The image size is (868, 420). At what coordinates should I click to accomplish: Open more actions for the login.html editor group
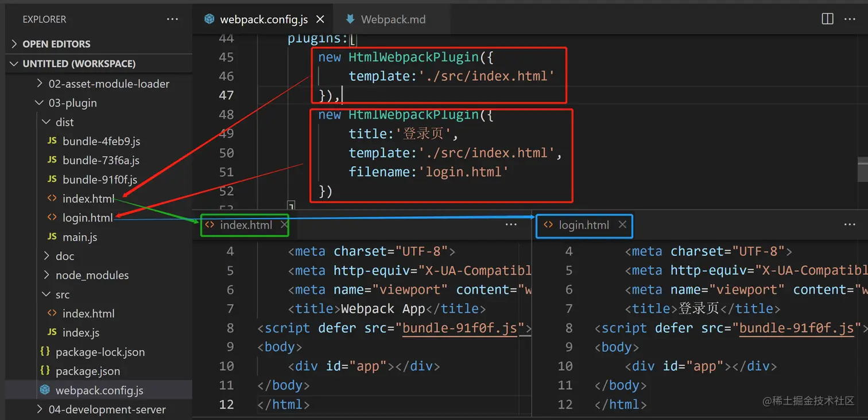tap(850, 225)
